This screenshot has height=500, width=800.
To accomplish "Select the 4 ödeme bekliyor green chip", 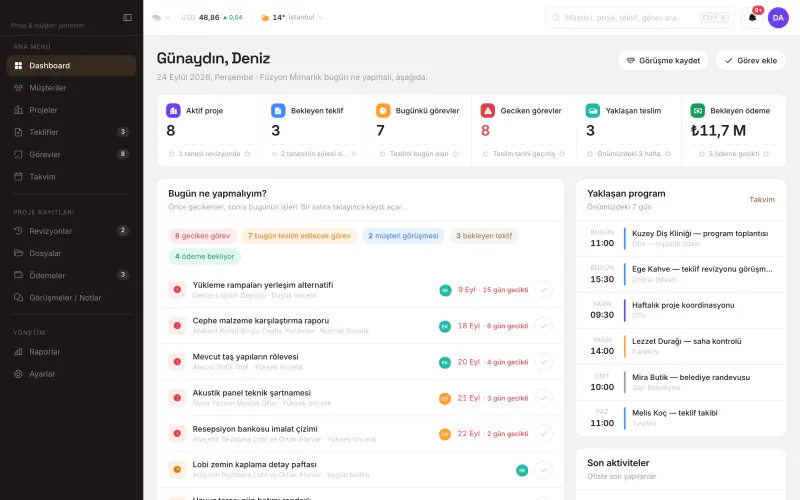I will tap(205, 256).
